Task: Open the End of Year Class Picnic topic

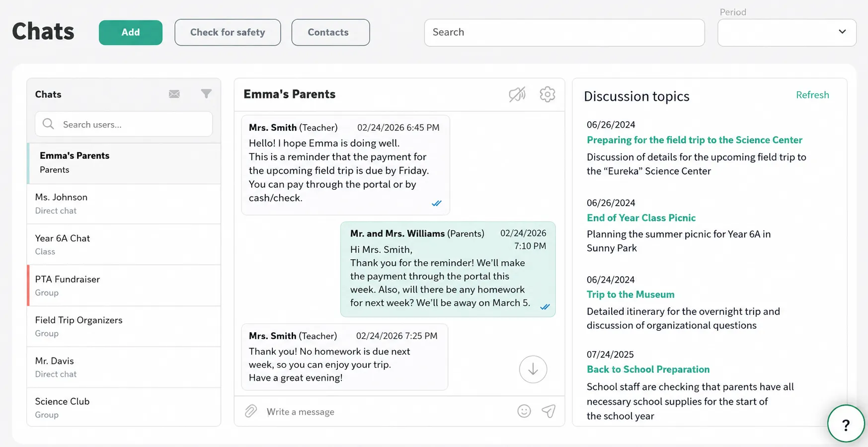Action: click(x=641, y=218)
